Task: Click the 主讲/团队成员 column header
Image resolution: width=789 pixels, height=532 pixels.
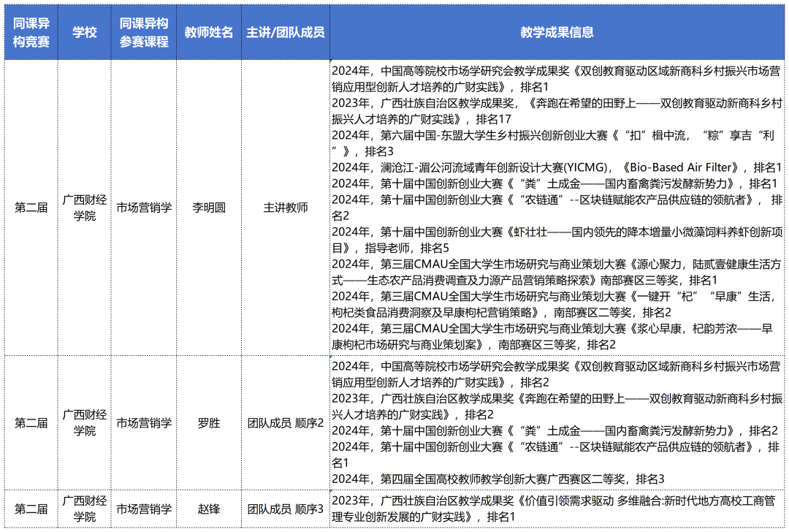Action: [x=286, y=32]
